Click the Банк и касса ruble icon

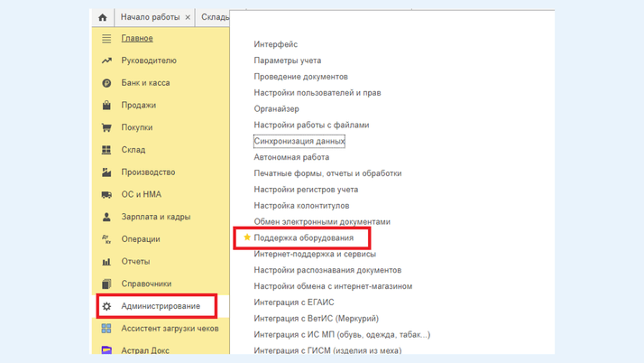(x=106, y=83)
